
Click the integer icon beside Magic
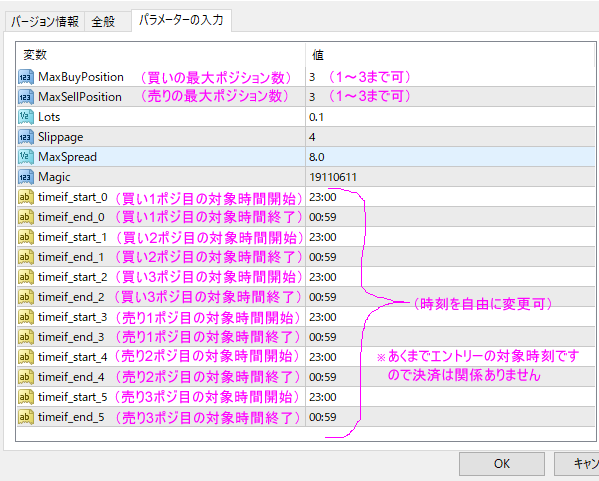coord(26,177)
